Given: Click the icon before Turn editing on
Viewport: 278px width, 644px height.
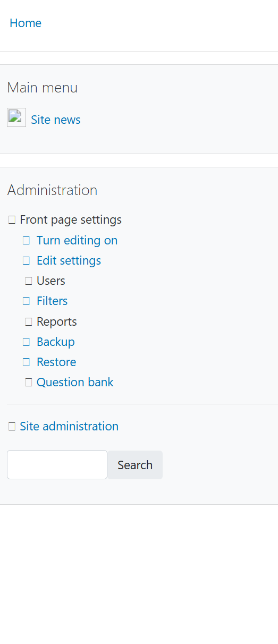Looking at the screenshot, I should pos(26,241).
